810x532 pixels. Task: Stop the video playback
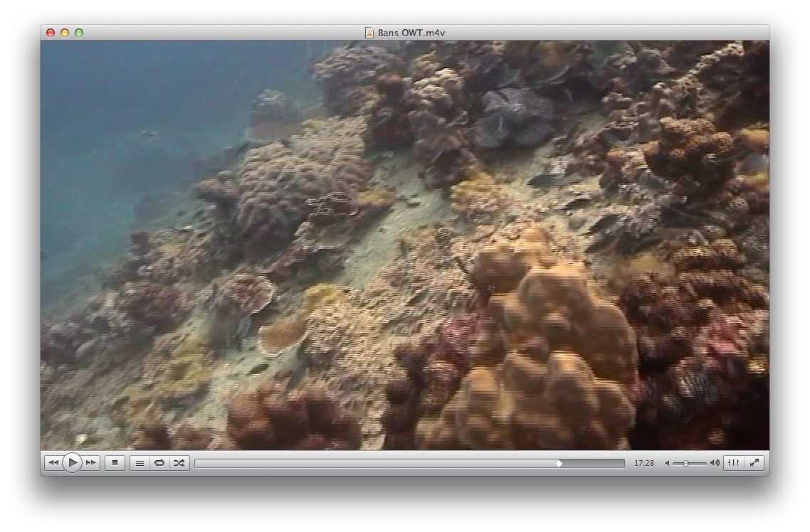(115, 463)
